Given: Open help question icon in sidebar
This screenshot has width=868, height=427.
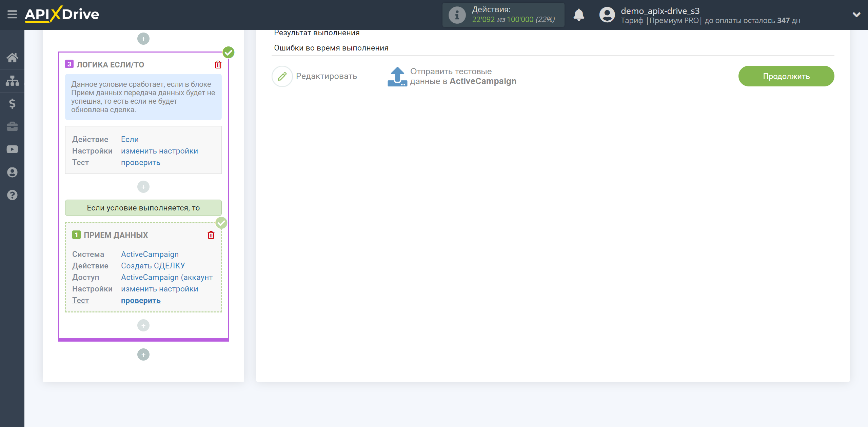Looking at the screenshot, I should click(12, 195).
